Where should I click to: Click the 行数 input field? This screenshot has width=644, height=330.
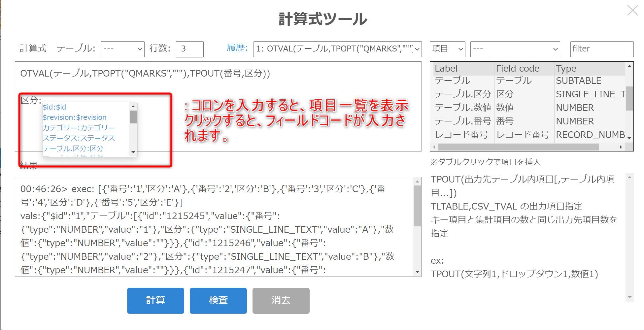pyautogui.click(x=189, y=49)
